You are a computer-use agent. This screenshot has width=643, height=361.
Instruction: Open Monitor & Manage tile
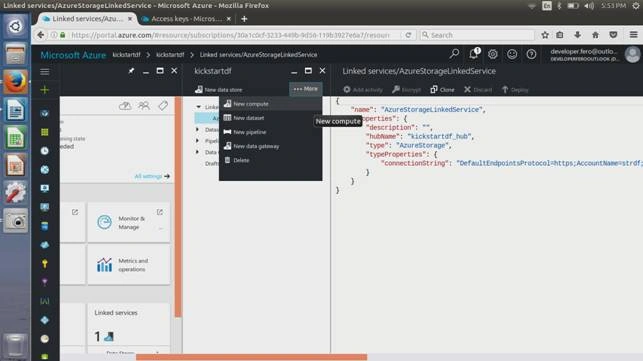pyautogui.click(x=129, y=222)
